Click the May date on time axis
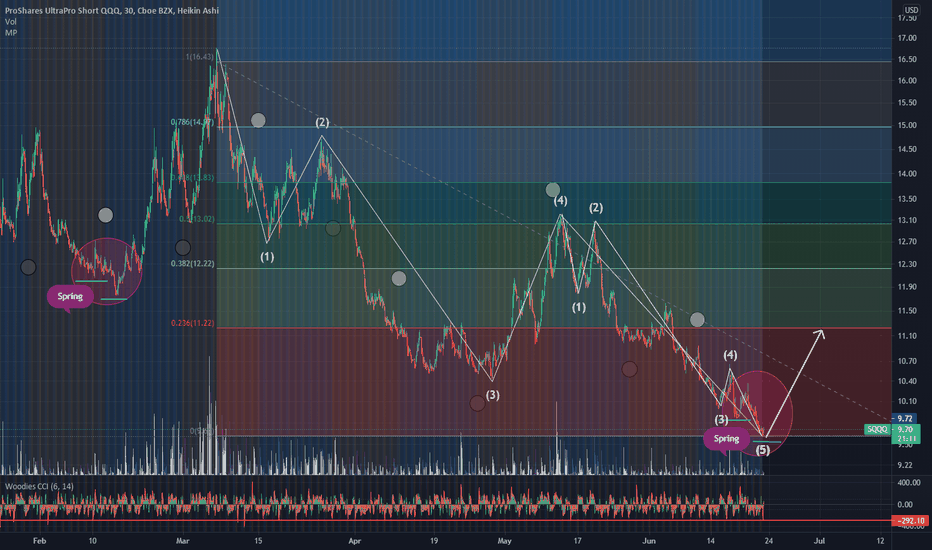Screen dimensions: 932x550 505,540
